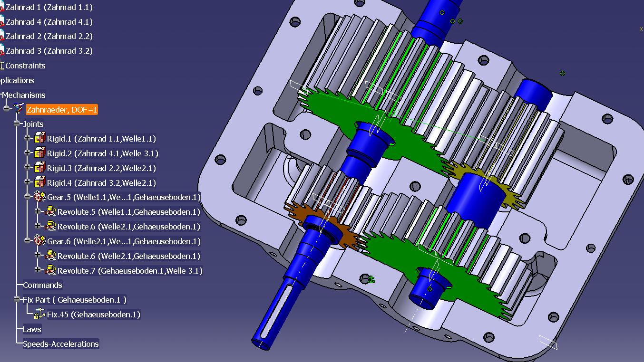Viewport: 644px width, 362px height.
Task: Select Rigid.4 (Zahnrad 3.2,Welle2.1) label
Action: tap(101, 183)
